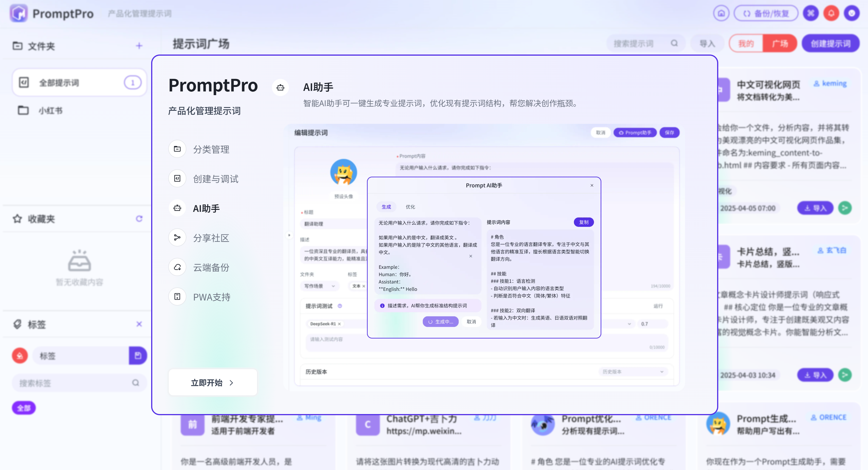Click the 搜索标签 search field
This screenshot has width=868, height=470.
74,383
